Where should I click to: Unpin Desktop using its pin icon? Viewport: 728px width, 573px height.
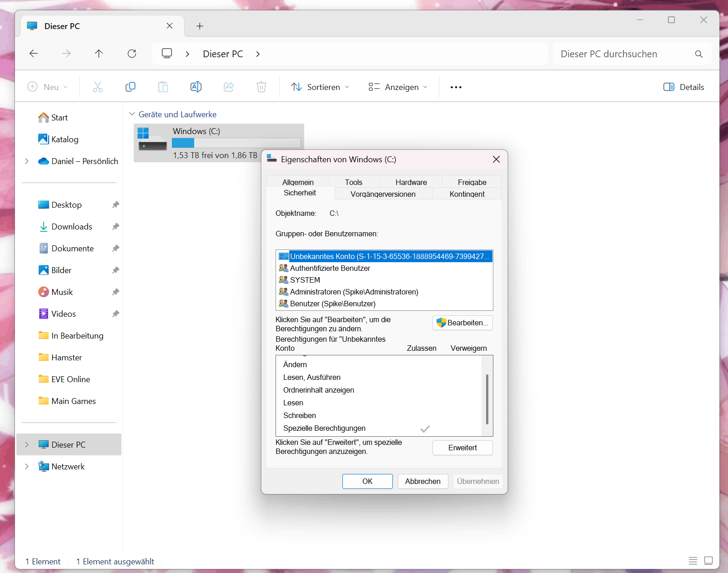point(115,205)
